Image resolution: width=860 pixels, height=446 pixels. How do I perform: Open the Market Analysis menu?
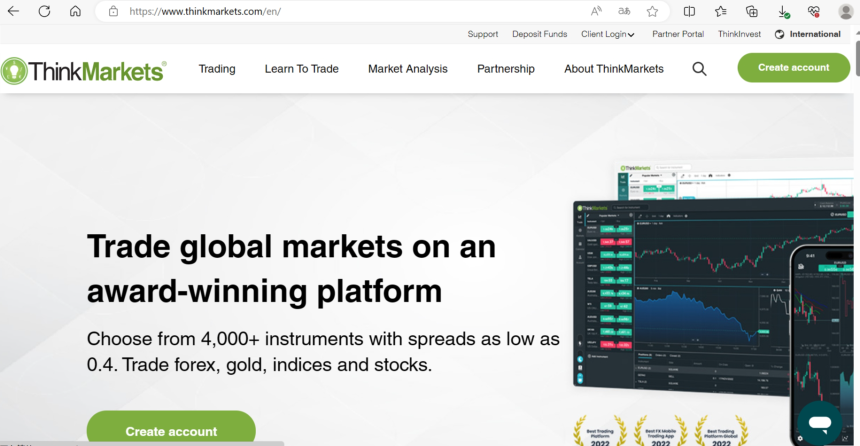tap(407, 69)
